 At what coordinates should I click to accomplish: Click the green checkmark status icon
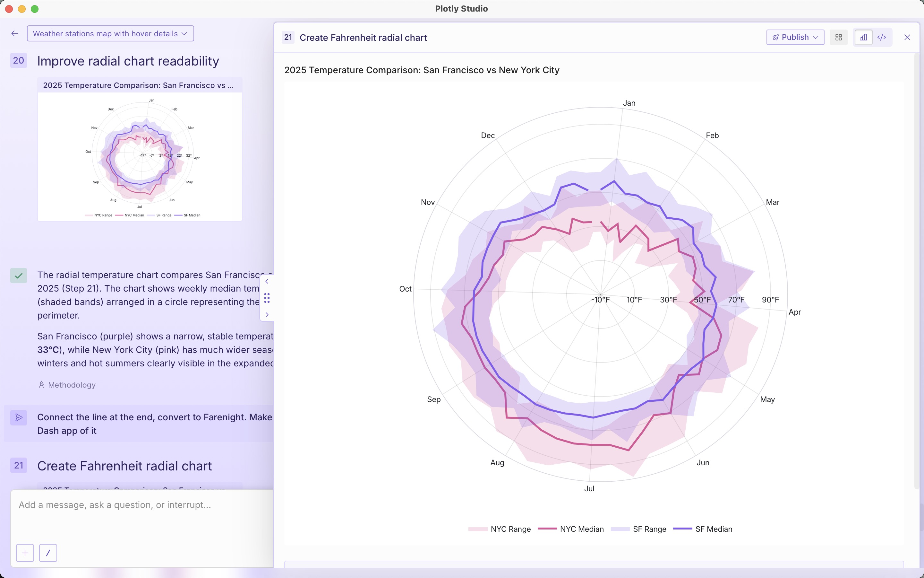point(18,275)
